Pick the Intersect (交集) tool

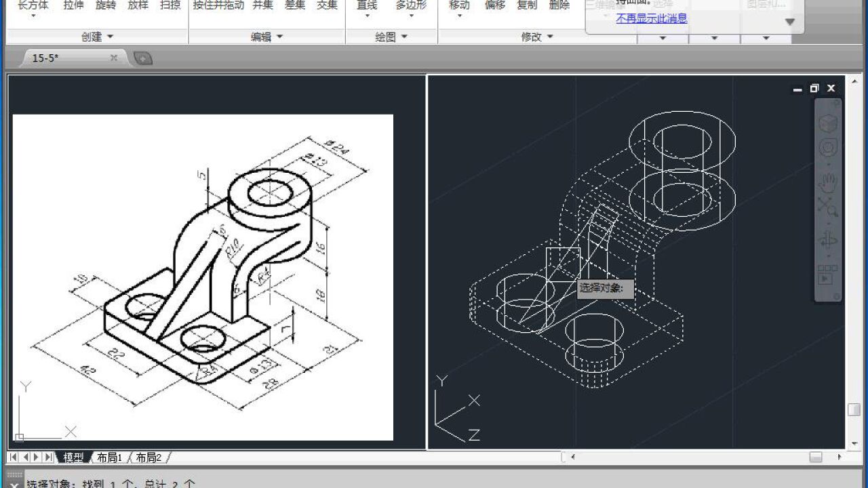(326, 5)
